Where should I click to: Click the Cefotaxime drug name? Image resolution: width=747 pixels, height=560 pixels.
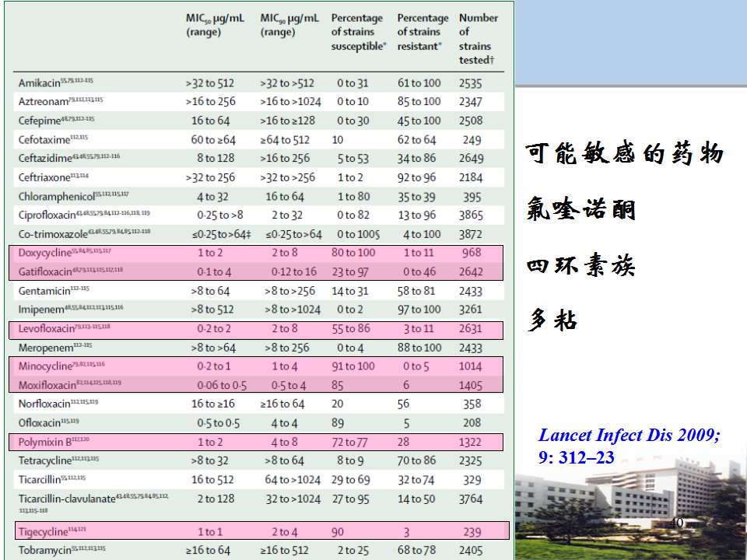click(x=44, y=140)
